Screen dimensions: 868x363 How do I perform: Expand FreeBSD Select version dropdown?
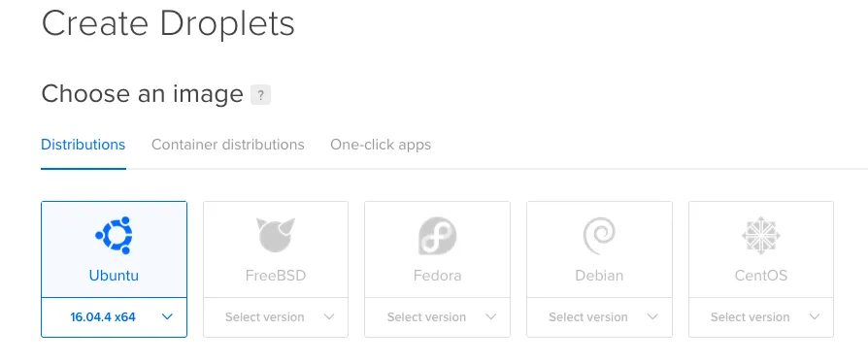(276, 317)
